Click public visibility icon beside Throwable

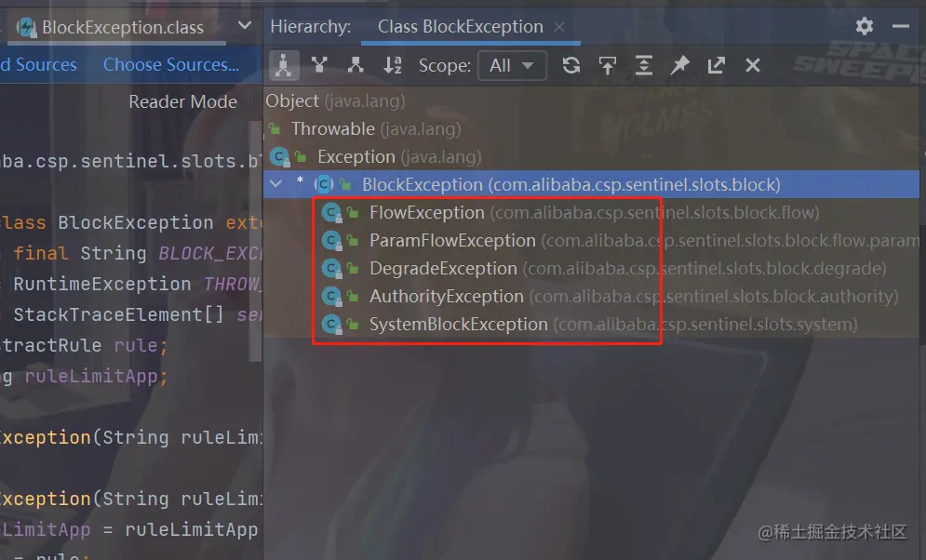275,128
